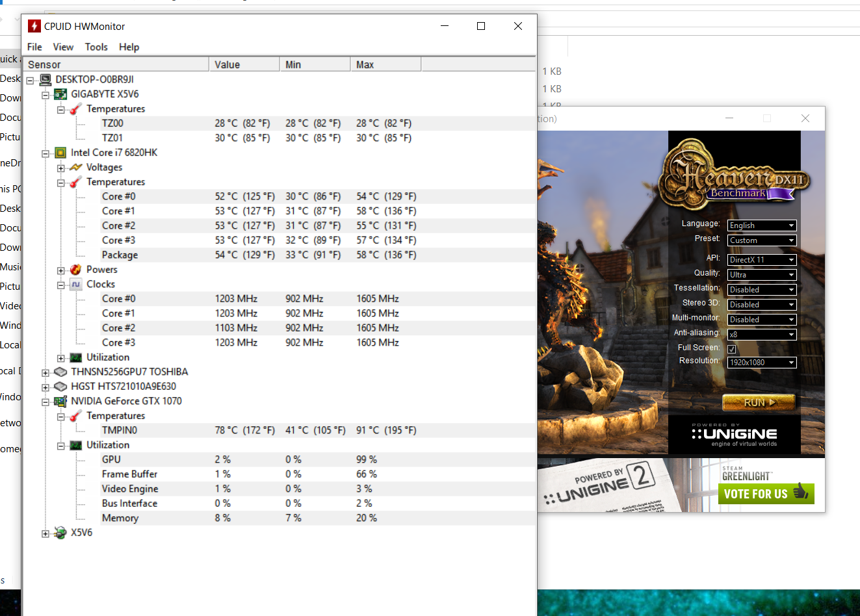Viewport: 860px width, 616px height.
Task: Click the motherboard Temperatures thermometer icon
Action: (x=76, y=109)
